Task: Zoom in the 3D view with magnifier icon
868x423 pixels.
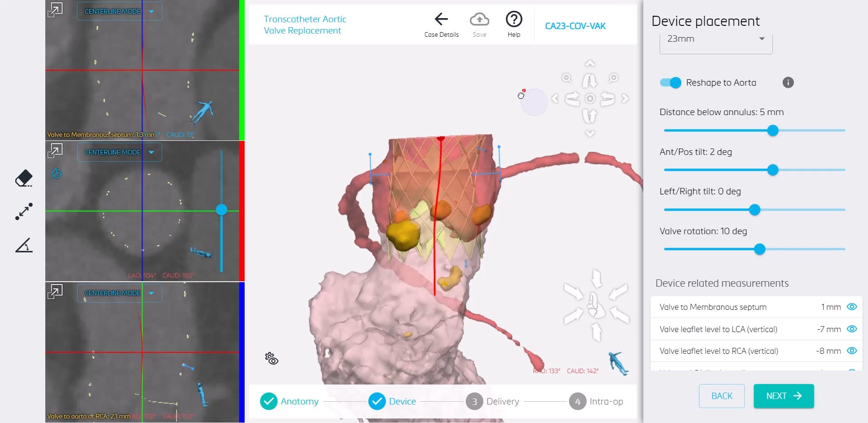Action: tap(612, 78)
